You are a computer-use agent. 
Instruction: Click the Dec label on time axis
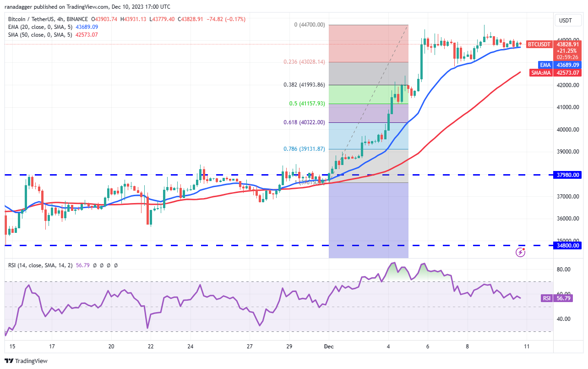(328, 347)
